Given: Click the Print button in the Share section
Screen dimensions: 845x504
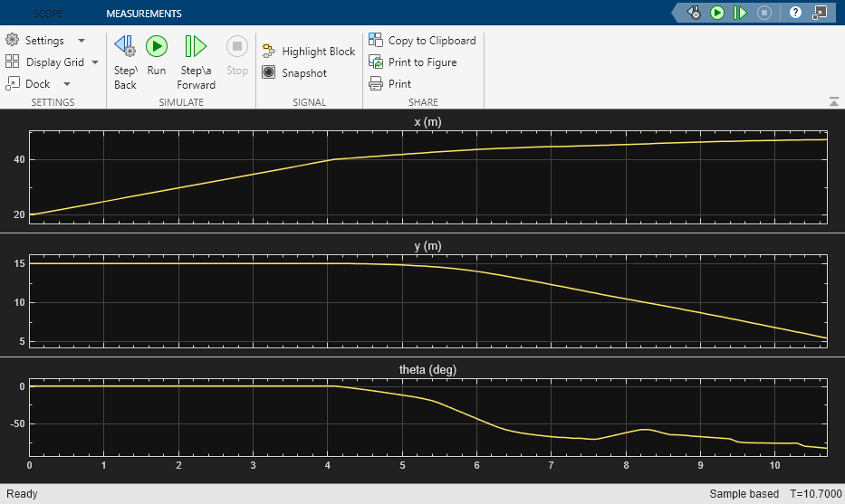Looking at the screenshot, I should (389, 84).
